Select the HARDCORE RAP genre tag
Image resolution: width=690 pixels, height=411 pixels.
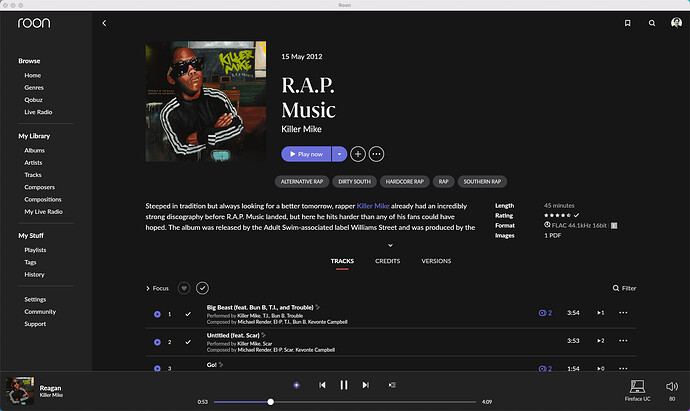(x=404, y=182)
